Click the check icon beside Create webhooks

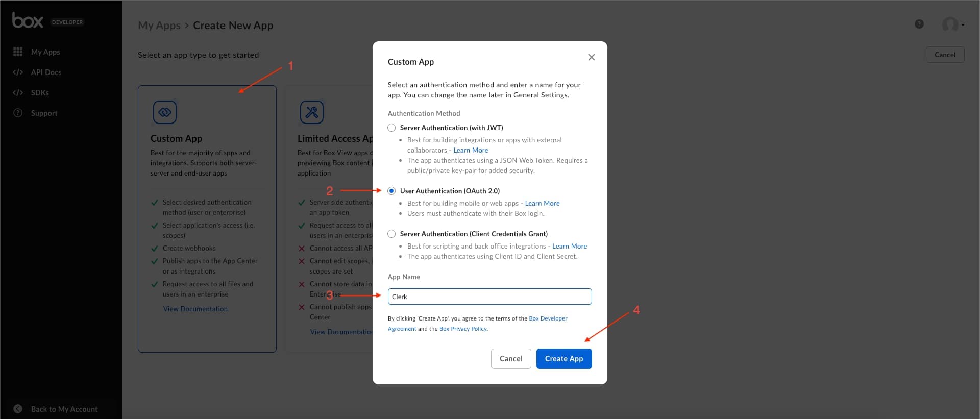pos(155,249)
